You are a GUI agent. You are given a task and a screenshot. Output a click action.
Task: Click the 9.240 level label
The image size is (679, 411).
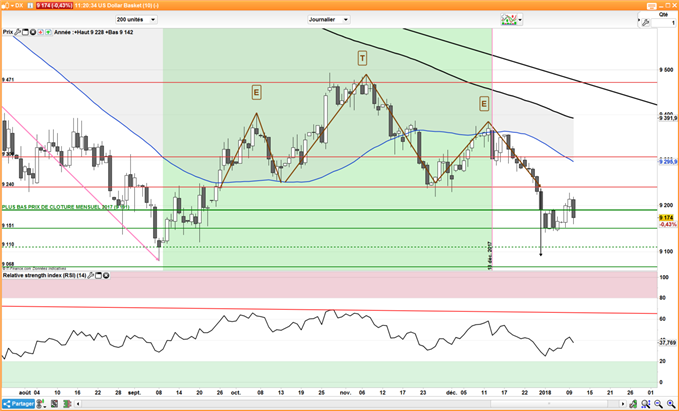coord(8,184)
